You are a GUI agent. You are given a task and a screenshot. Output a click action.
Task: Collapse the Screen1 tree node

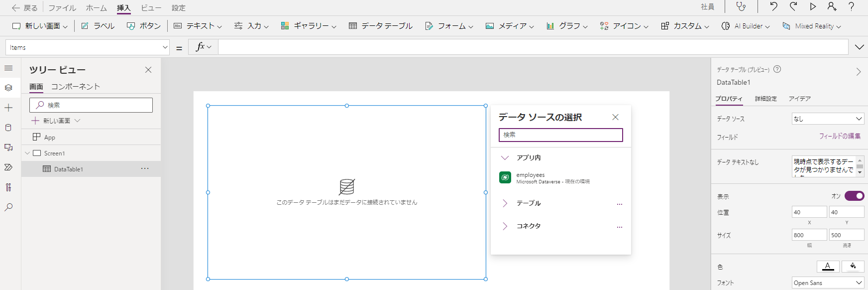pos(27,153)
